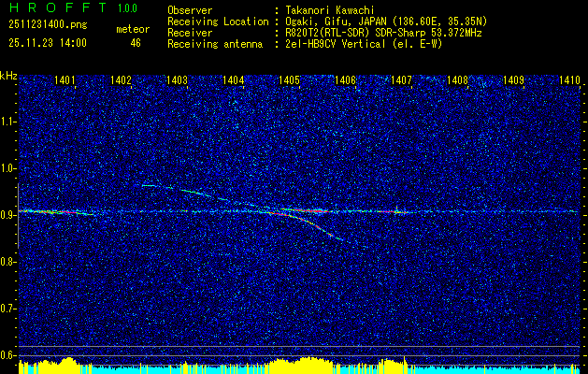Viewport: 588px width, 374px height.
Task: Click the 0.7 kHz axis label
Action: [8, 309]
